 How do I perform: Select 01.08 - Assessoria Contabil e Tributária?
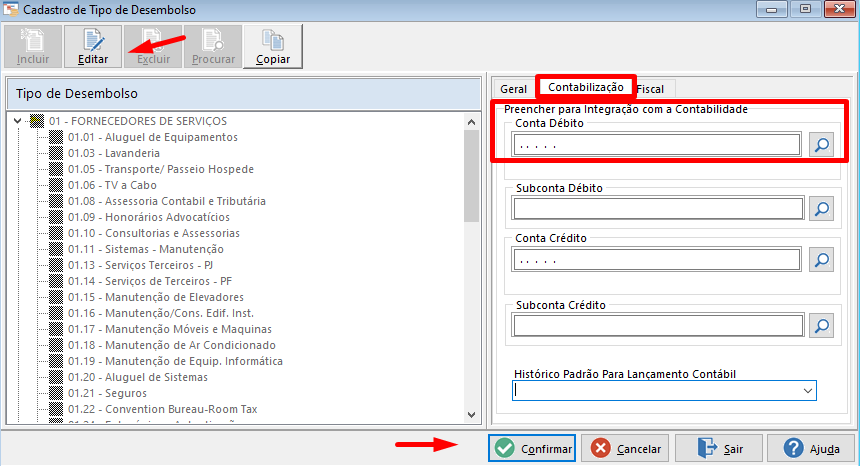coord(167,201)
